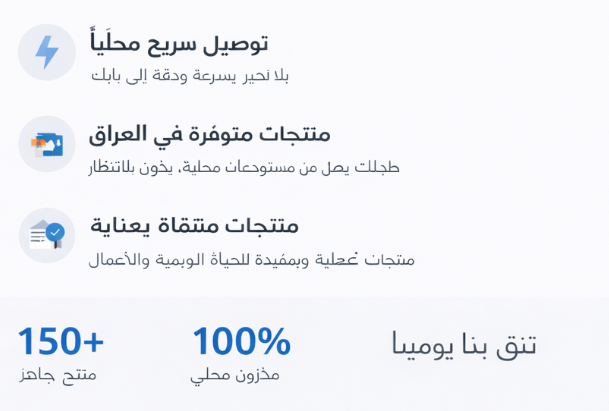Click the مخزون محلي label under 100%
The image size is (609, 411).
tap(236, 375)
